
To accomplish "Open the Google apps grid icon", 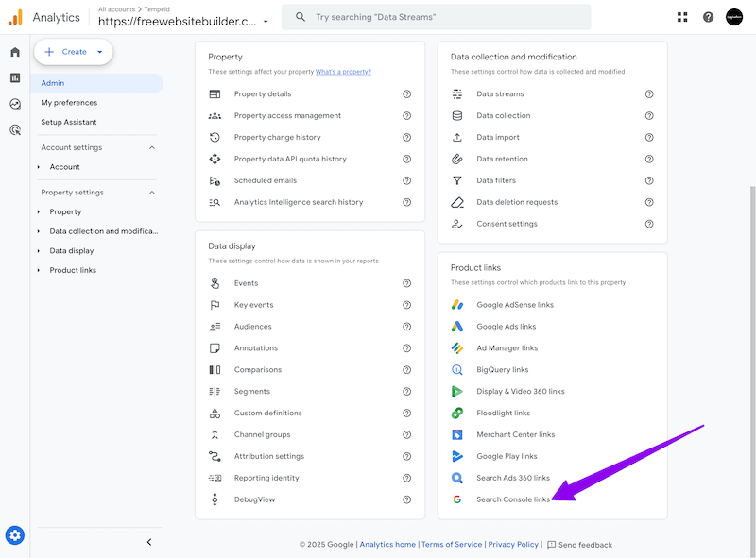I will pyautogui.click(x=682, y=17).
